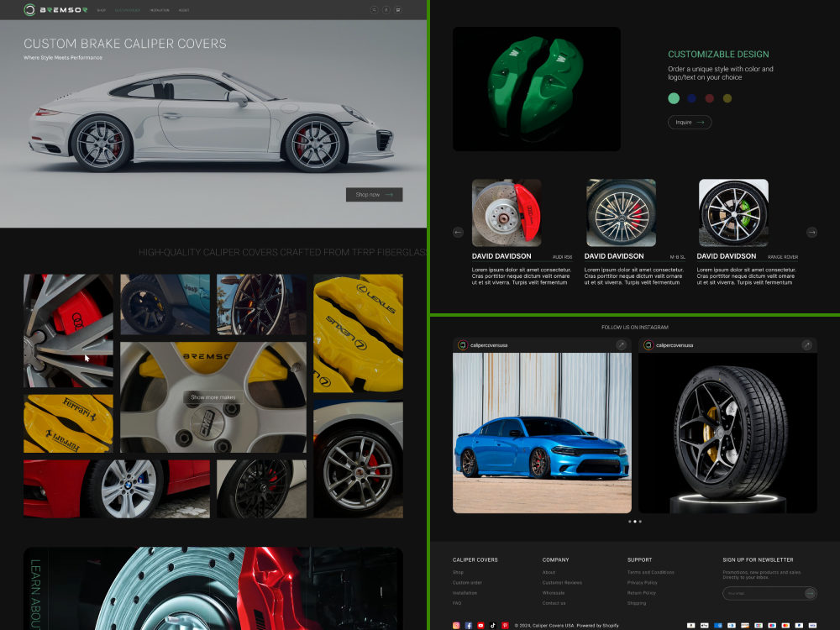Click the Shop now button

374,195
